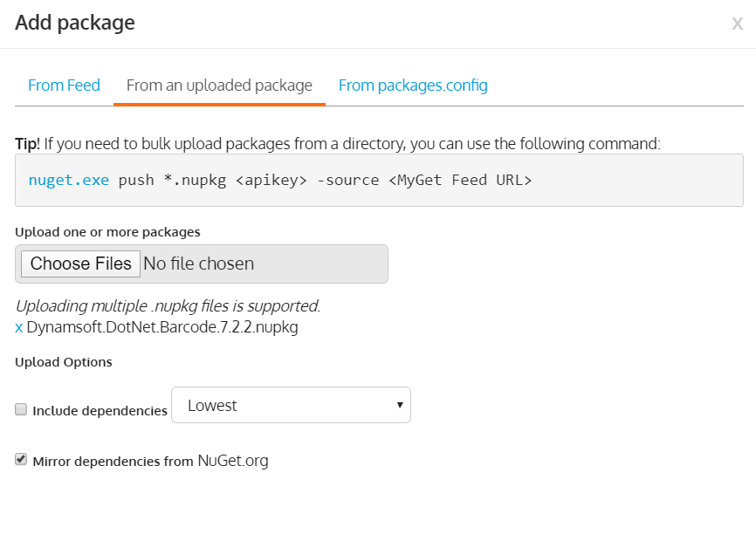Click the Dynamsoft.DotNet.Barcode.7.2.2.nupkg file name
This screenshot has height=548, width=756.
162,329
